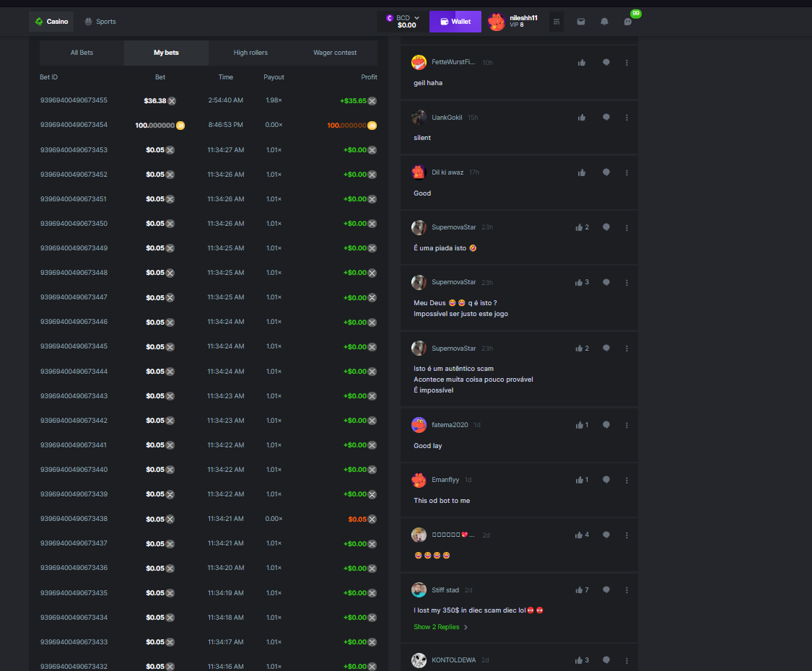This screenshot has width=812, height=671.
Task: Like the 'geil haha' comment by FetteWurstFi
Action: click(x=582, y=63)
